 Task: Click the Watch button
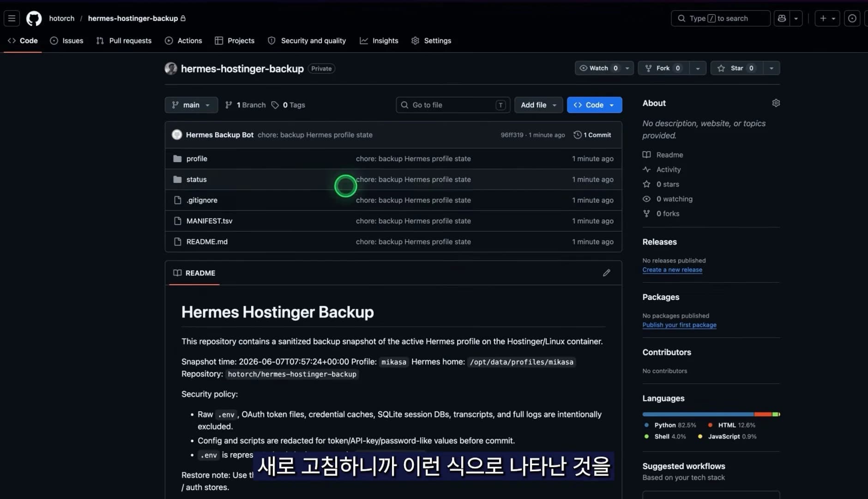[x=598, y=68]
